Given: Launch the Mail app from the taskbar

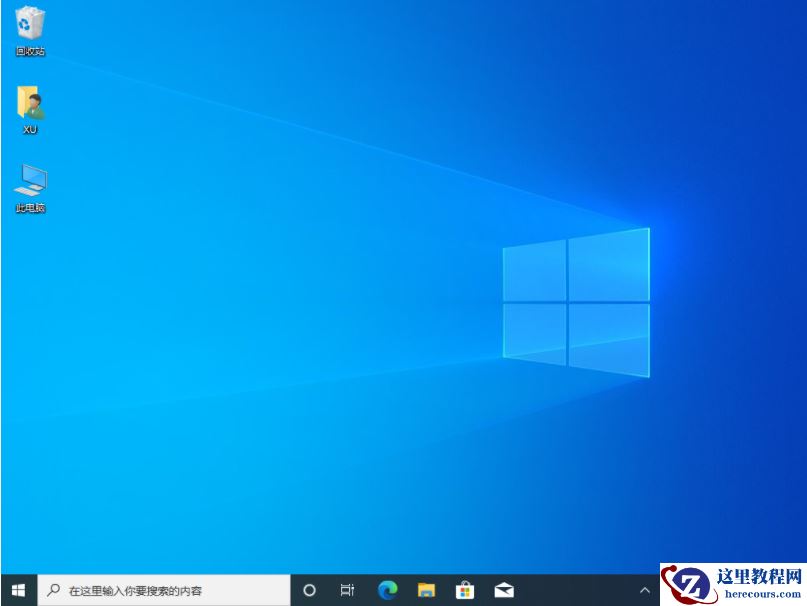Looking at the screenshot, I should (x=503, y=589).
